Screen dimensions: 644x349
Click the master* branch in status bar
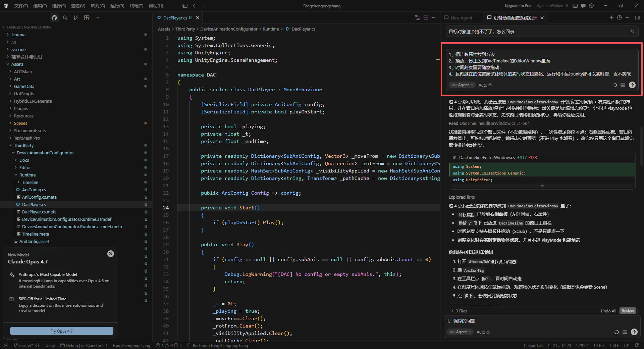[23, 345]
